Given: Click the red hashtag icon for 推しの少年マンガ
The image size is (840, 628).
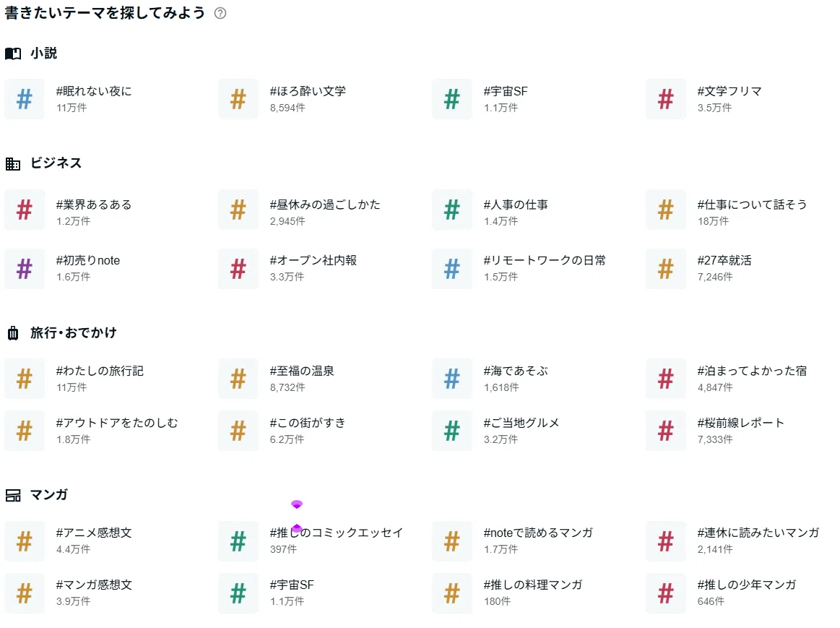Looking at the screenshot, I should [666, 593].
